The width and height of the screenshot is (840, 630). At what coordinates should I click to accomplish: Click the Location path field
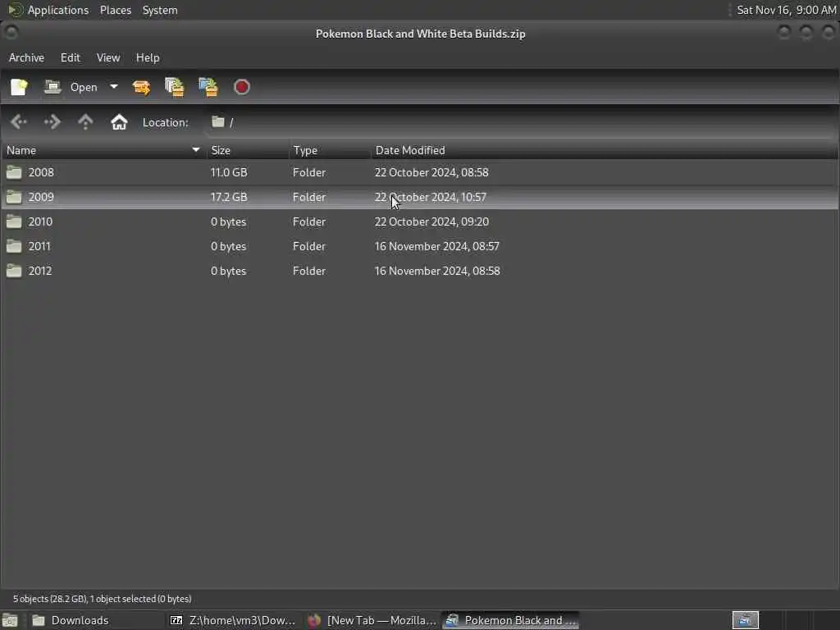519,122
